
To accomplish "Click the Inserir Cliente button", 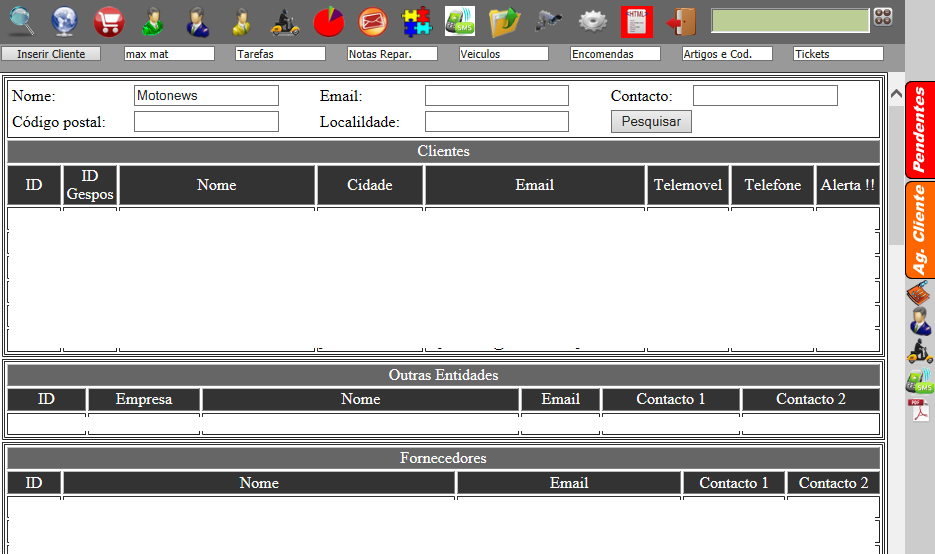I will pyautogui.click(x=51, y=54).
